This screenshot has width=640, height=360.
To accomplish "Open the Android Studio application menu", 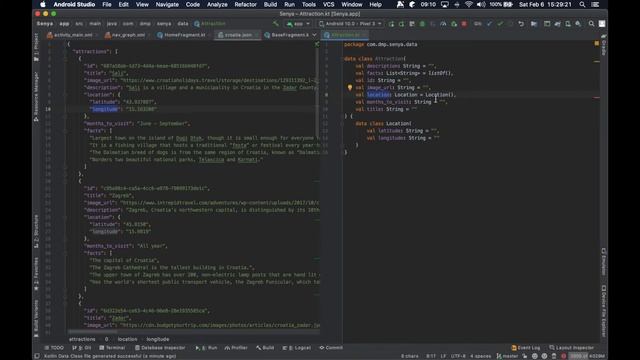I will [x=74, y=4].
